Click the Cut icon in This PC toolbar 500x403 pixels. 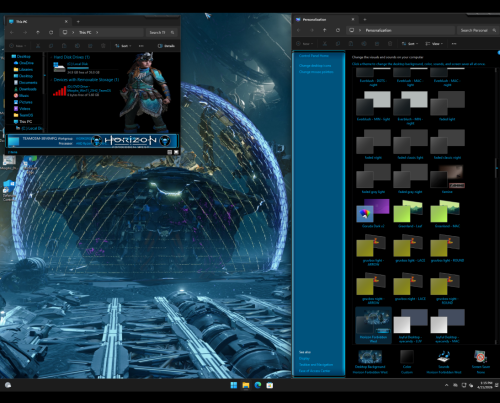[38, 46]
